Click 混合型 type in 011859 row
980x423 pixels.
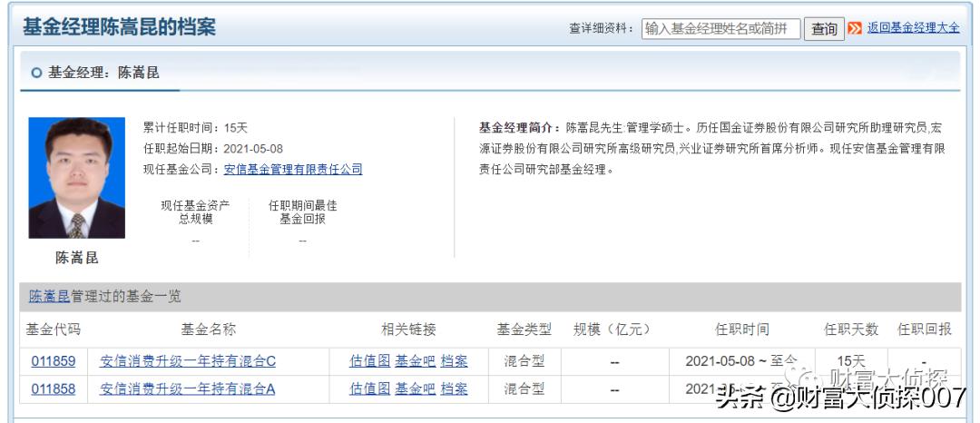tap(524, 361)
